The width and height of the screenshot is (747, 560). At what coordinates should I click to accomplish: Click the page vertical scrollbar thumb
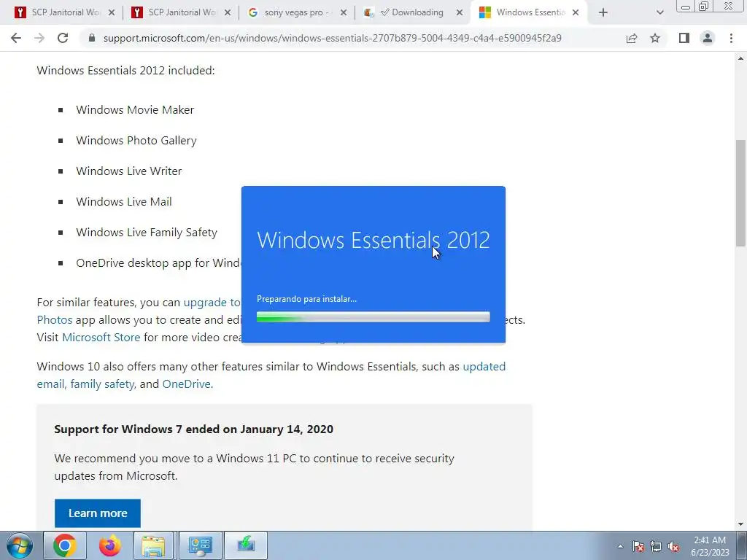740,192
